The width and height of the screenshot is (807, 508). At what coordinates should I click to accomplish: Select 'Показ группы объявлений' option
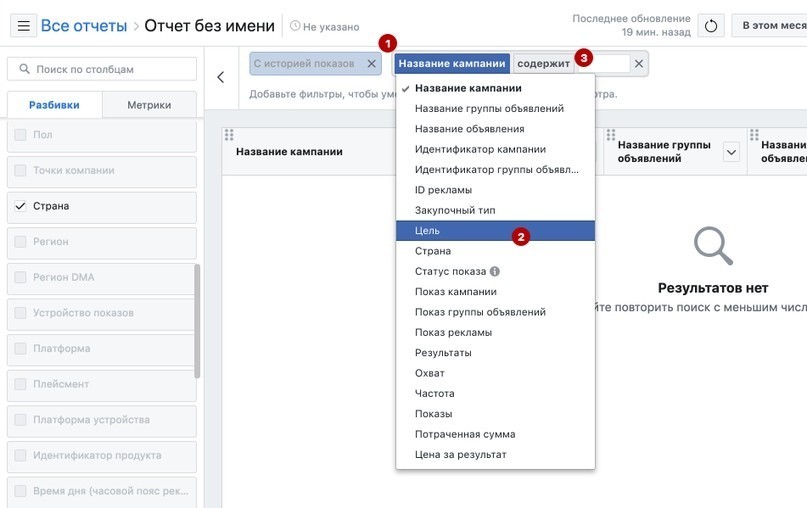click(495, 312)
